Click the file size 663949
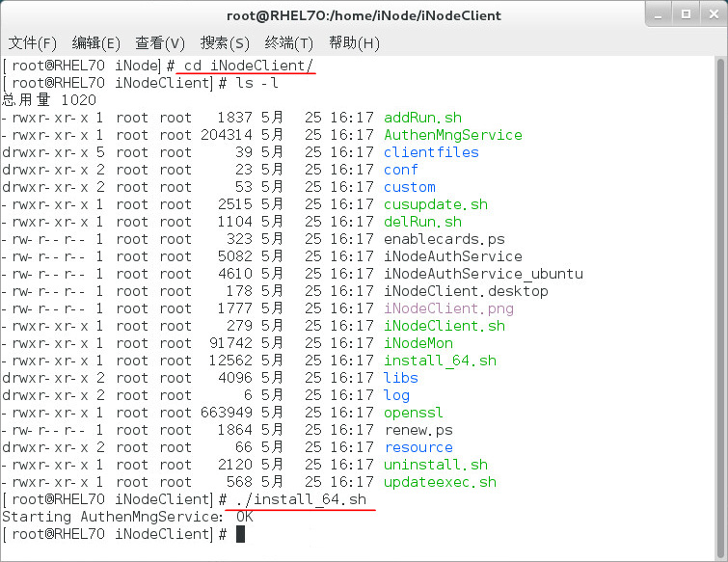Viewport: 728px width, 562px height. click(x=226, y=413)
